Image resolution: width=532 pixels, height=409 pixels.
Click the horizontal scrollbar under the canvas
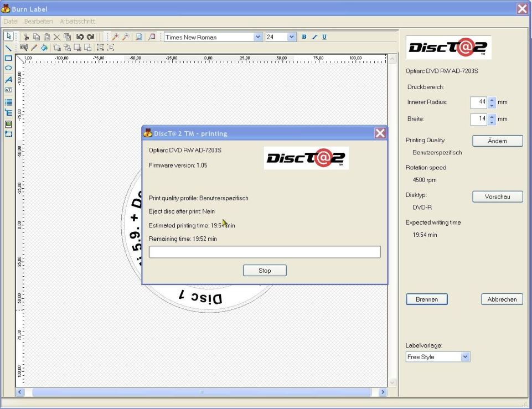coord(202,392)
